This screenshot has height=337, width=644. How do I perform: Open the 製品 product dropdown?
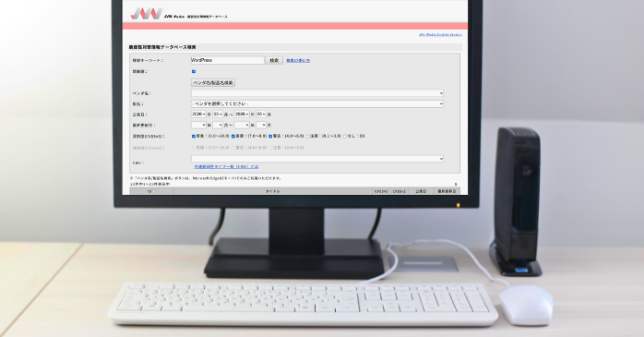click(x=317, y=104)
